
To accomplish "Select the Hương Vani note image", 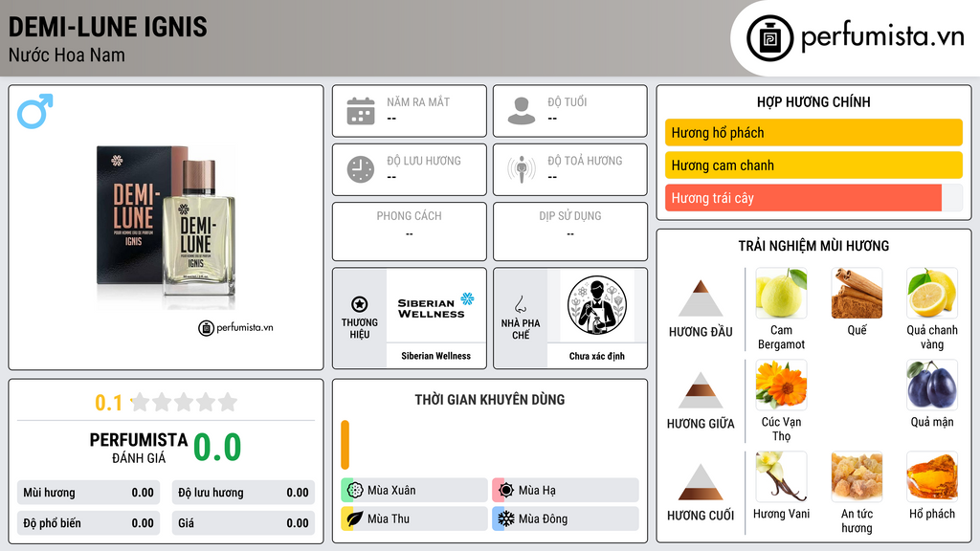I will 781,476.
